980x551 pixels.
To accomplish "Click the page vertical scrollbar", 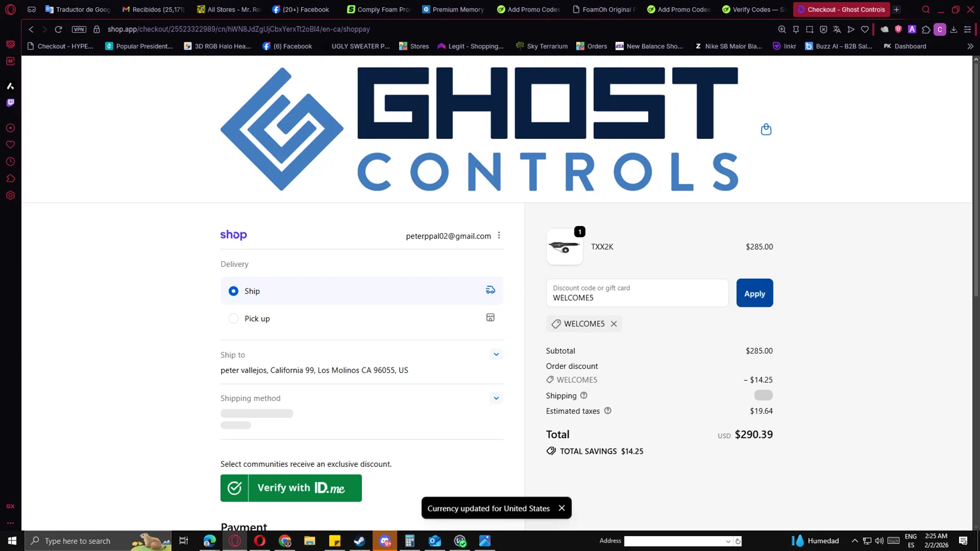I will [976, 180].
